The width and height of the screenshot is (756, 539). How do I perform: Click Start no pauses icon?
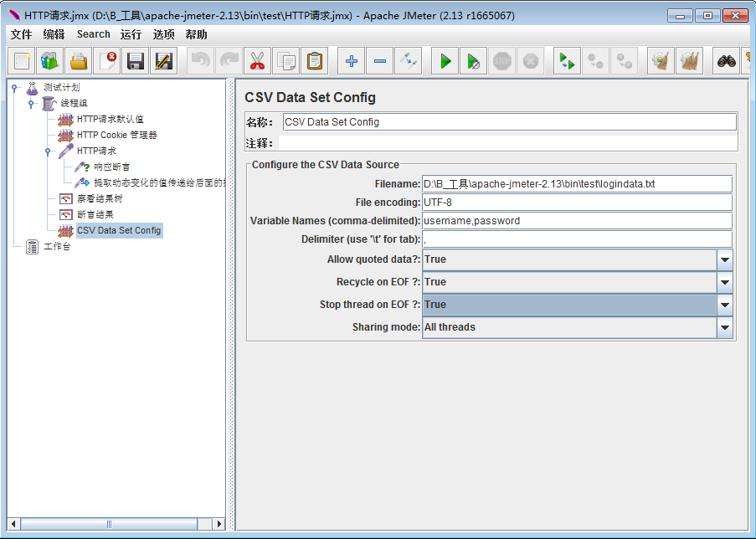(x=474, y=61)
